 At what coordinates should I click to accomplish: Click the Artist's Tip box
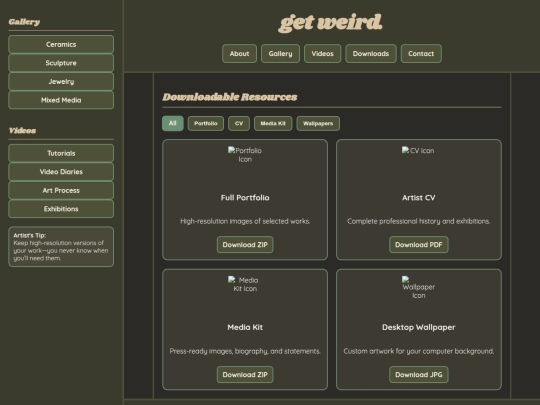tap(61, 247)
